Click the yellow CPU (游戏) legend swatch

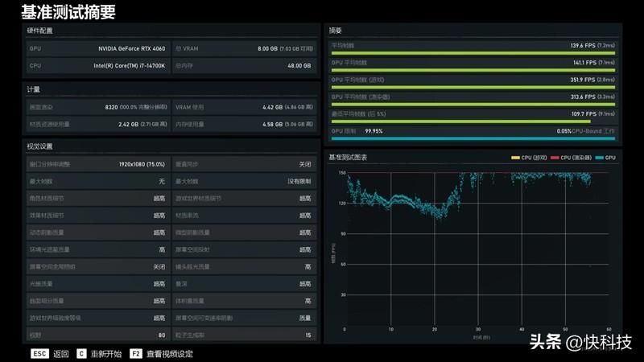515,158
